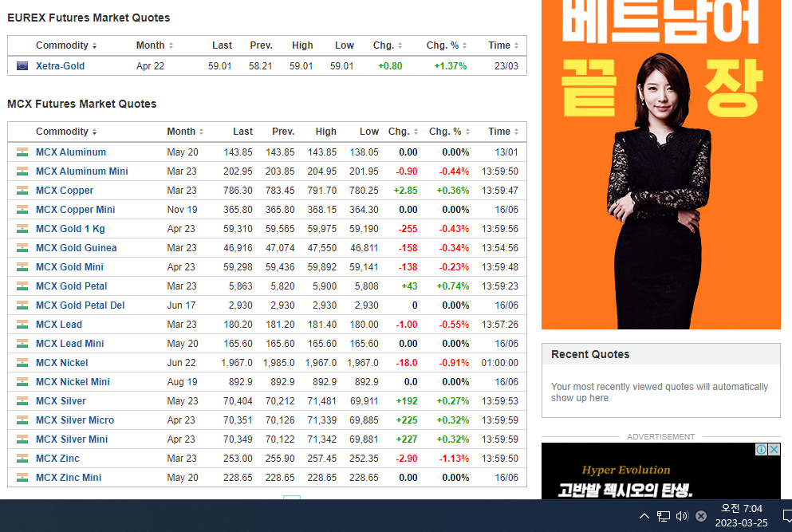The width and height of the screenshot is (792, 532).
Task: Click the tray icon with the X circle
Action: 701,516
